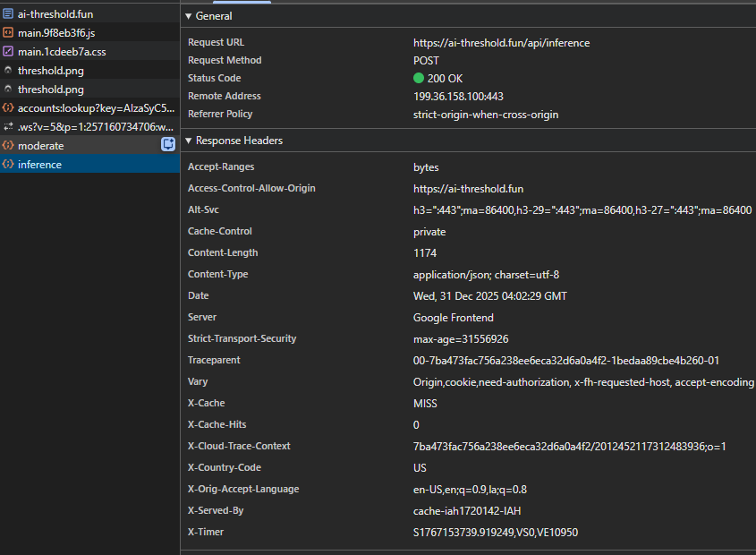756x555 pixels.
Task: Click the Accept-Ranges header name
Action: (x=221, y=166)
